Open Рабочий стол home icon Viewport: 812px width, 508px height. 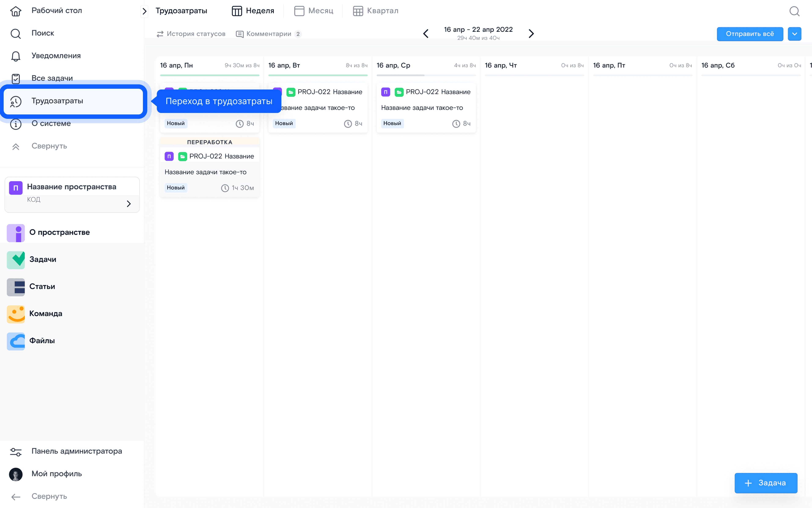point(15,11)
